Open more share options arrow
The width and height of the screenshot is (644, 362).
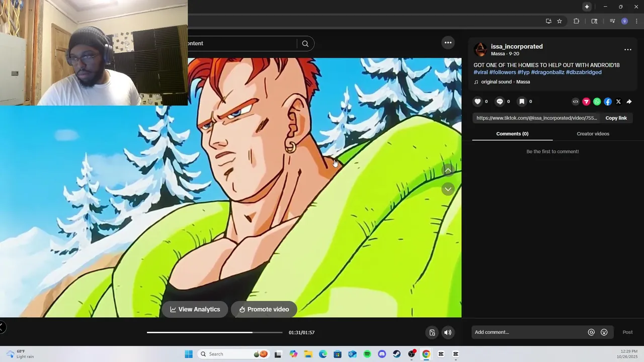pos(629,102)
